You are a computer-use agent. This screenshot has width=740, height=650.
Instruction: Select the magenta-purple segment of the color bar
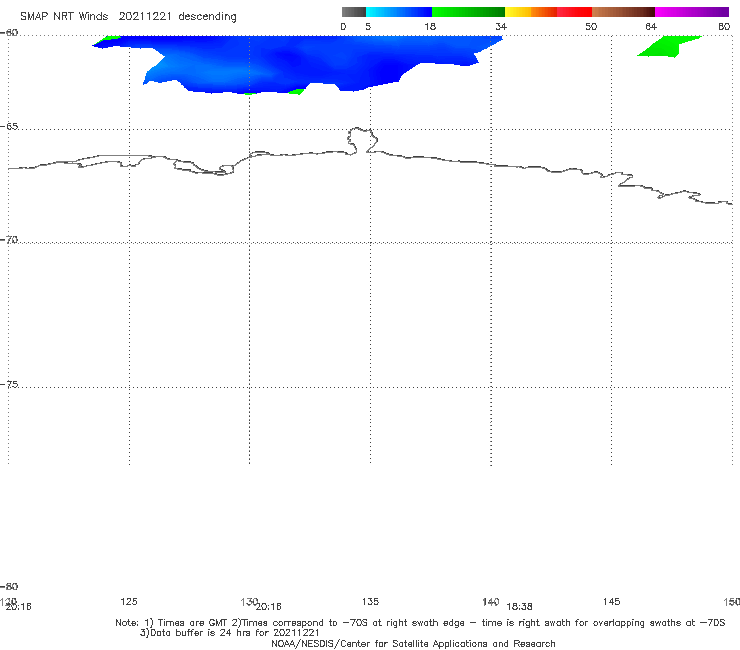[x=692, y=12]
